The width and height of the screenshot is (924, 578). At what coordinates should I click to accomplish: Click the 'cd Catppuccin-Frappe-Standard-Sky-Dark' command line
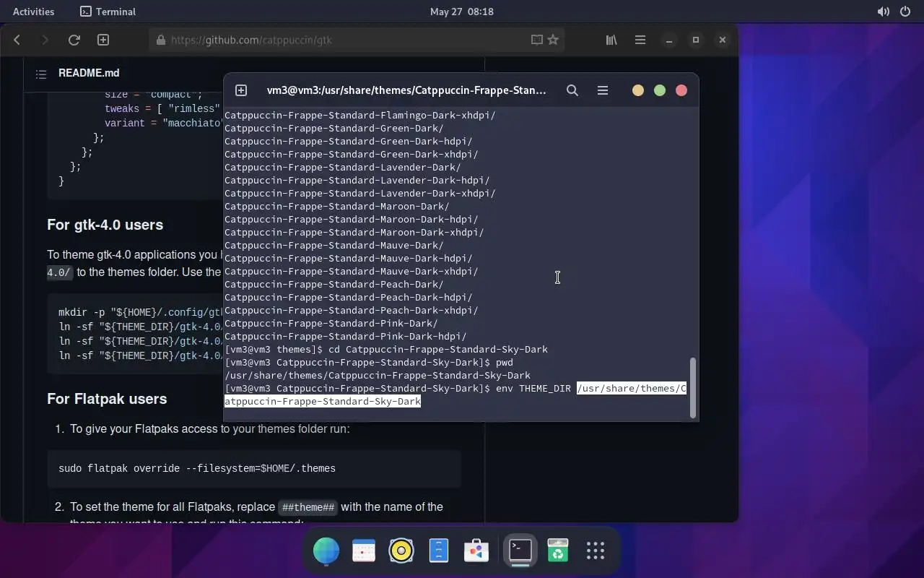pyautogui.click(x=438, y=349)
